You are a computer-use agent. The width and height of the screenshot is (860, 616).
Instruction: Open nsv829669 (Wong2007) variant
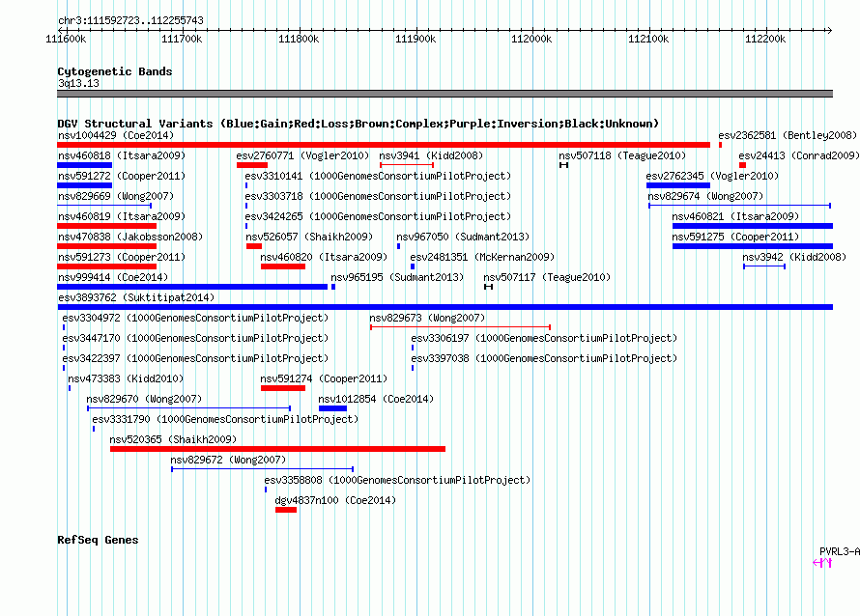[x=116, y=196]
